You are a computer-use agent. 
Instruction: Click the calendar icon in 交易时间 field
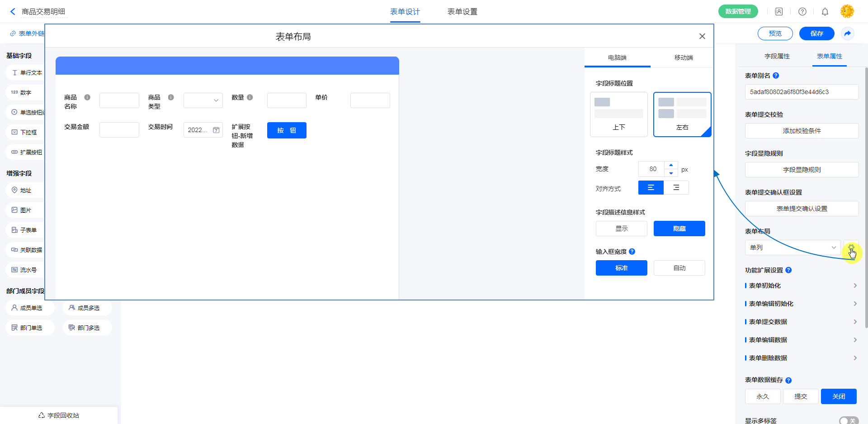[216, 130]
